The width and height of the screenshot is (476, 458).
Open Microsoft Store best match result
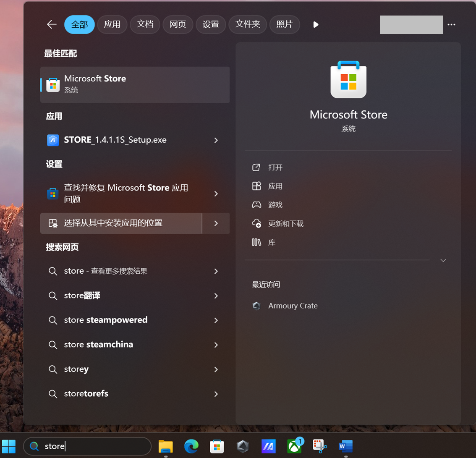[x=135, y=85]
